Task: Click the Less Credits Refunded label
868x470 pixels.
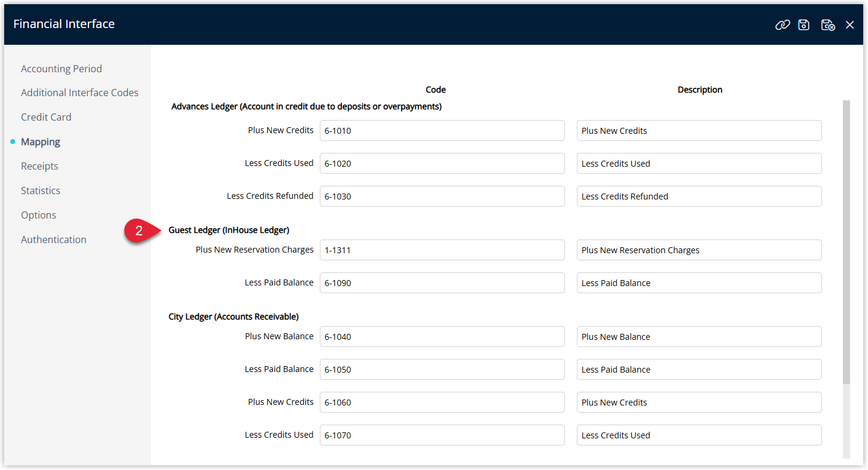Action: pyautogui.click(x=270, y=196)
